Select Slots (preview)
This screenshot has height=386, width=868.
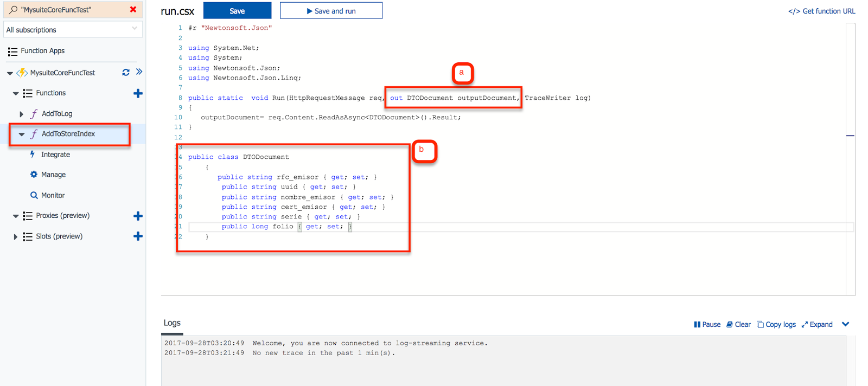click(59, 236)
